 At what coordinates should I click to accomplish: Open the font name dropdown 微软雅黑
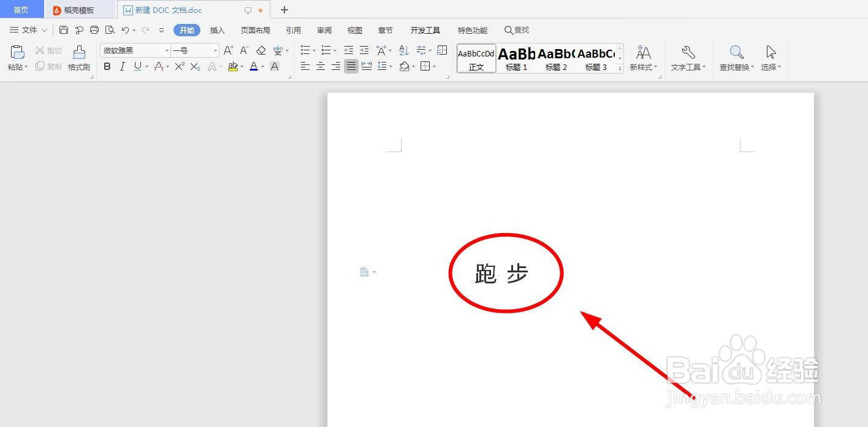tap(167, 50)
